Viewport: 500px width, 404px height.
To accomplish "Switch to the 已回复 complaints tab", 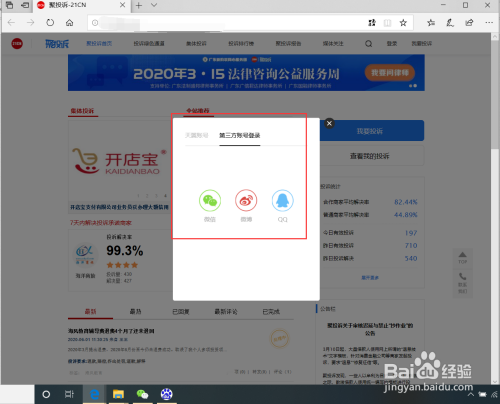I will 181,312.
